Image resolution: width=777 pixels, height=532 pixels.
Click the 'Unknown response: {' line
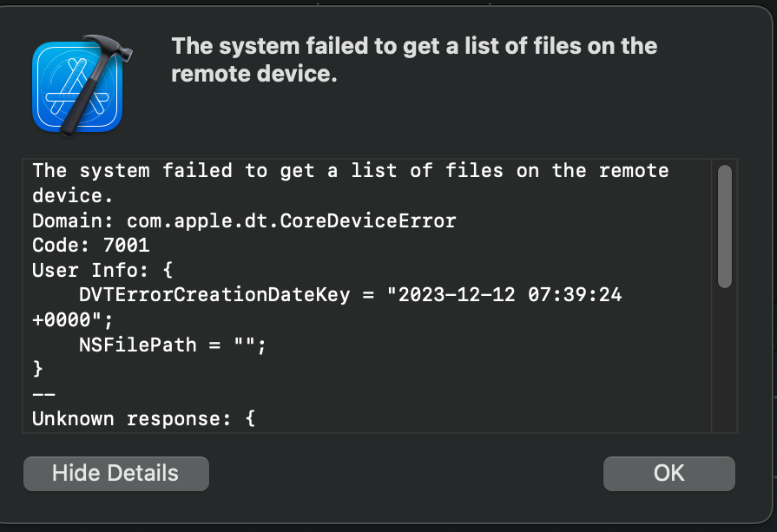[x=144, y=419]
